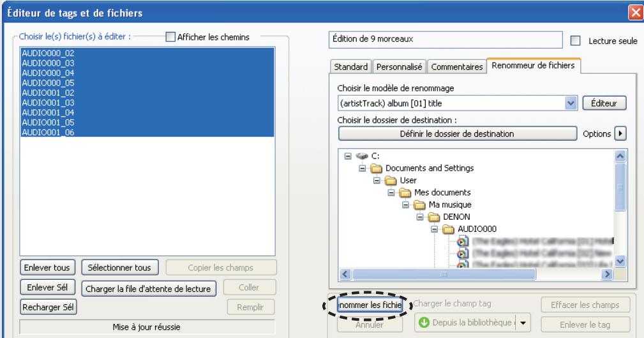Image resolution: width=644 pixels, height=338 pixels.
Task: Click the Ma musique folder icon
Action: 419,204
